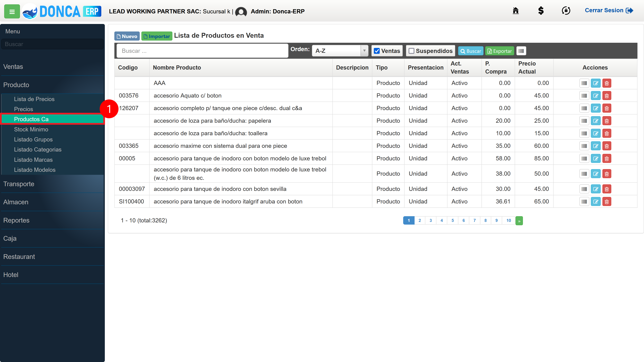Image resolution: width=644 pixels, height=362 pixels.
Task: Click the lock refresh icon in header
Action: click(566, 11)
